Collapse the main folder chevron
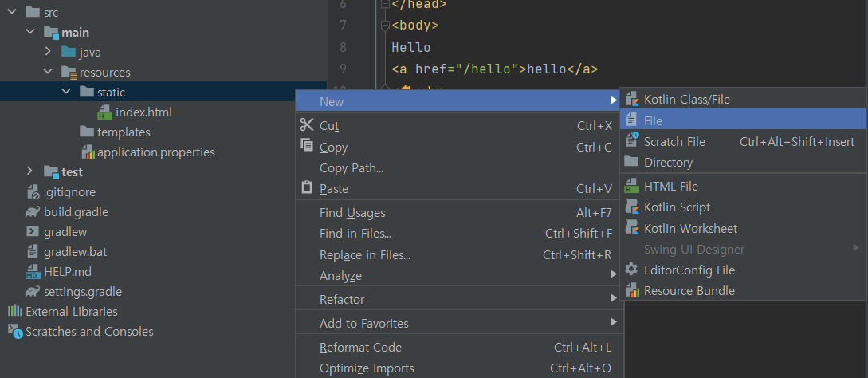The height and width of the screenshot is (378, 868). coord(30,32)
